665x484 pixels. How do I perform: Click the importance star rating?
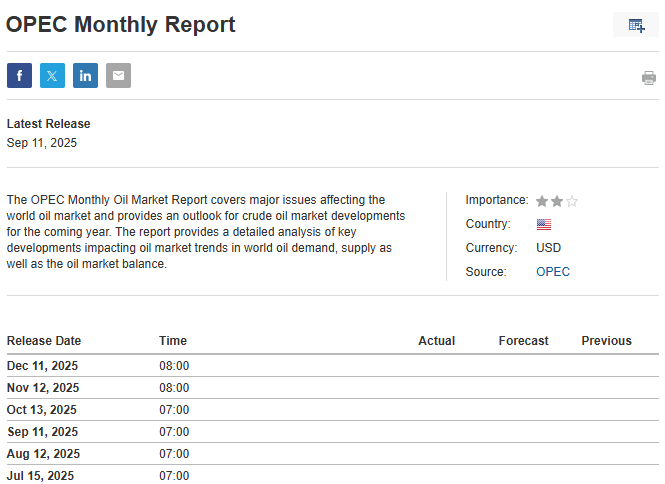click(557, 201)
